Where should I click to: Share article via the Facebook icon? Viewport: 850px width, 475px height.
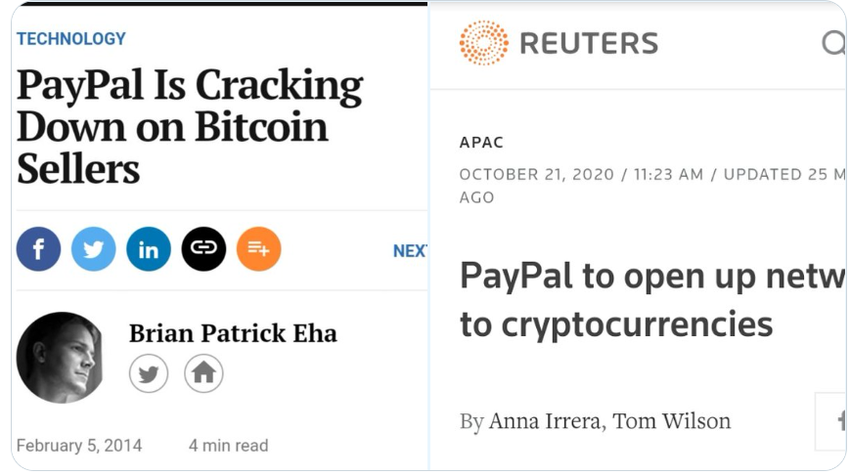point(38,250)
